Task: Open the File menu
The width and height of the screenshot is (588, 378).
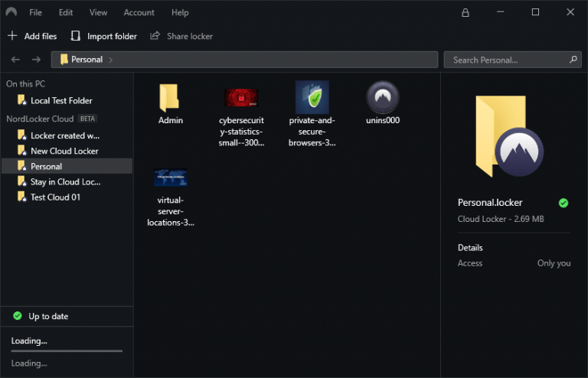Action: point(36,12)
